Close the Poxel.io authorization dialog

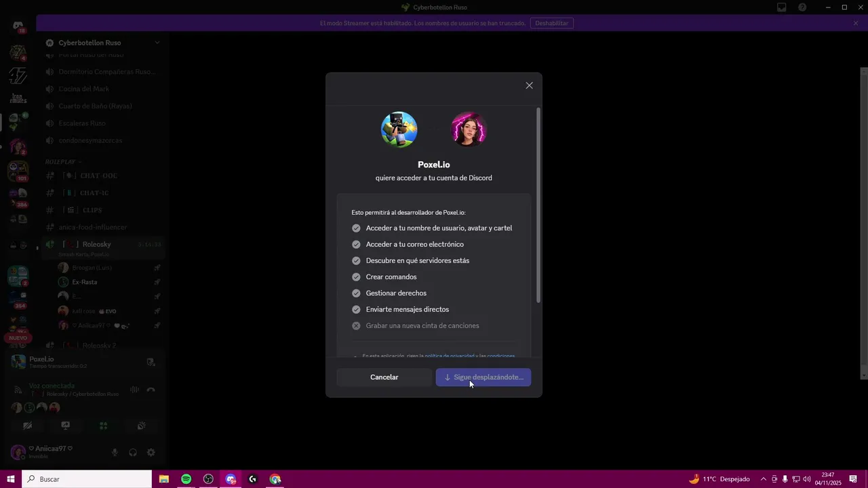coord(529,85)
